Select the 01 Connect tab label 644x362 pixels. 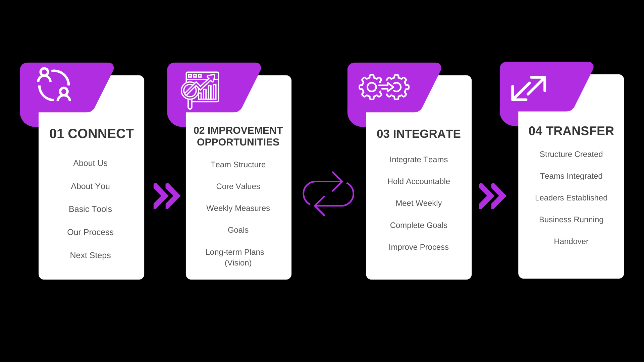[x=91, y=133]
